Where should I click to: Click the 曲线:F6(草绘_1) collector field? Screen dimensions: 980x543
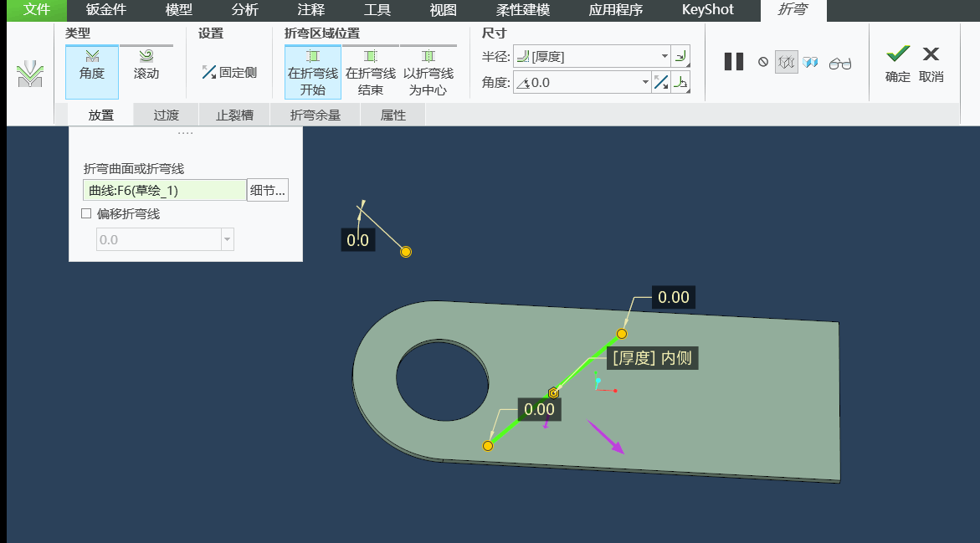[164, 190]
